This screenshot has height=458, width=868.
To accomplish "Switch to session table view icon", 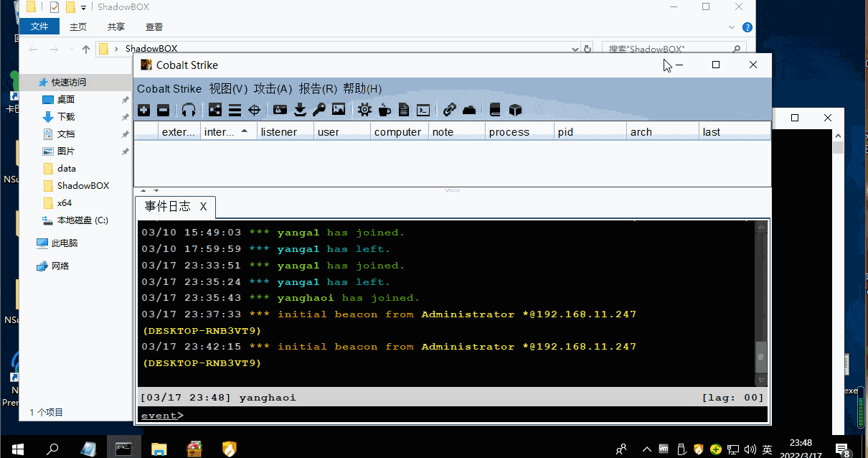I will 235,110.
